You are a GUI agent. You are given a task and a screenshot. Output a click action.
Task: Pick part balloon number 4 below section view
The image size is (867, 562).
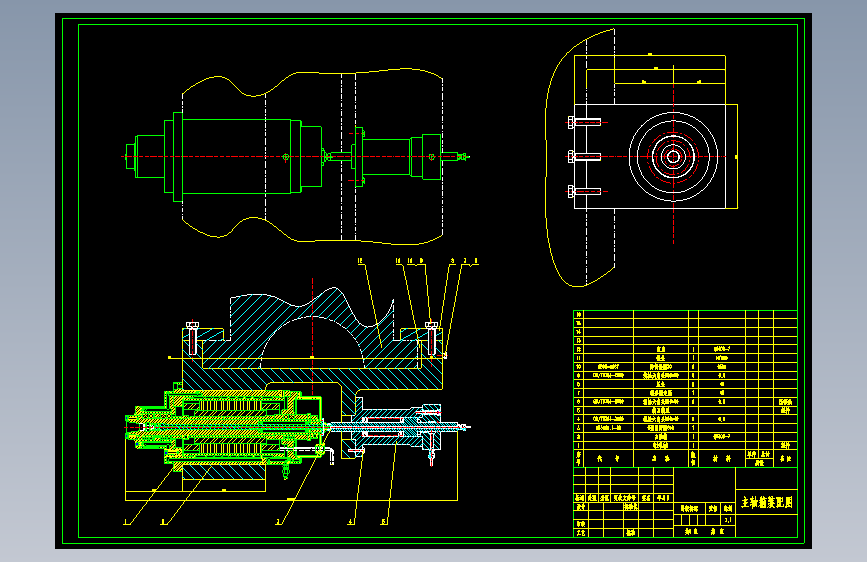coord(351,522)
